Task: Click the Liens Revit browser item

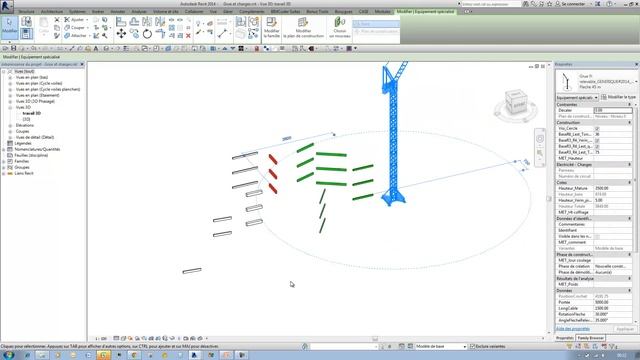Action: [24, 173]
